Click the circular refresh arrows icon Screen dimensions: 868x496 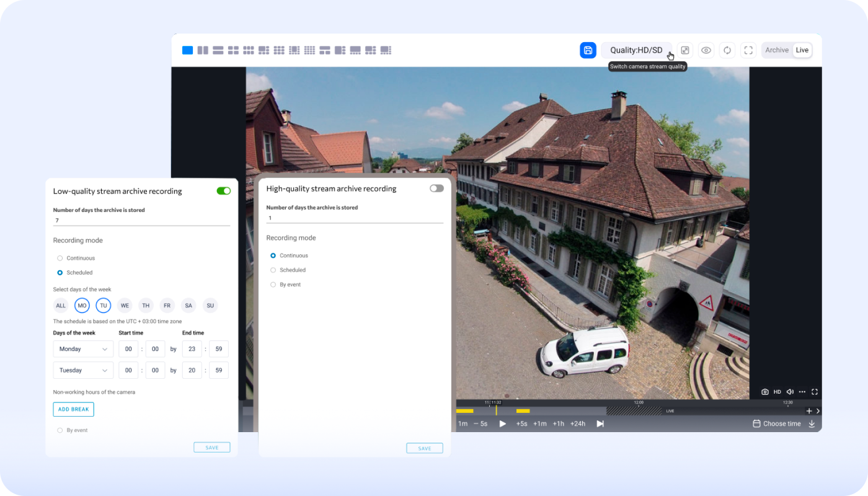(x=727, y=50)
